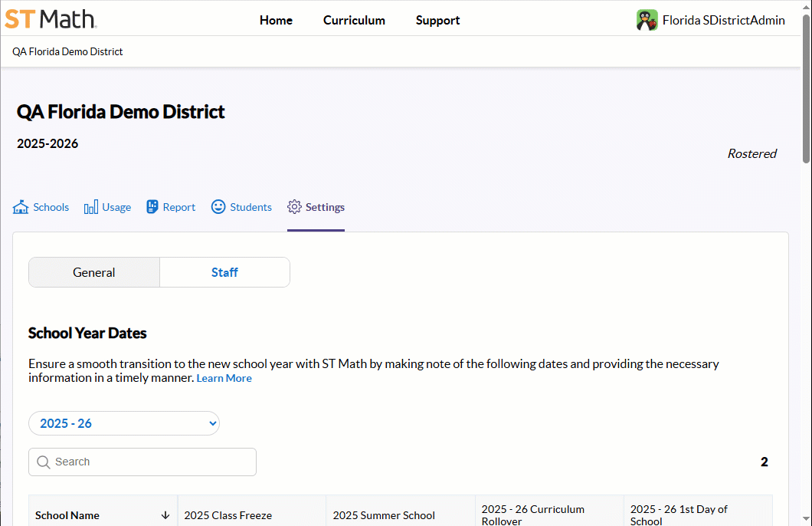Click the scrollbar's down arrow

[x=806, y=520]
